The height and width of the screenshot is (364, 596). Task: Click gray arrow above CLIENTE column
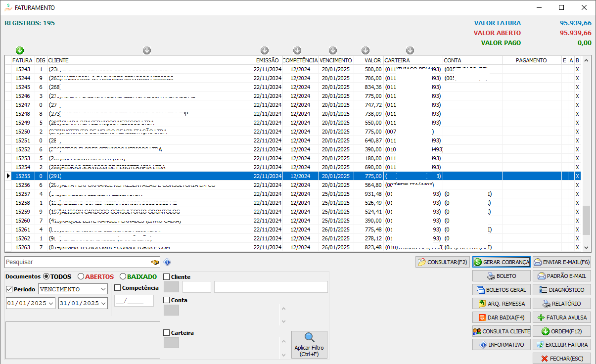point(147,50)
